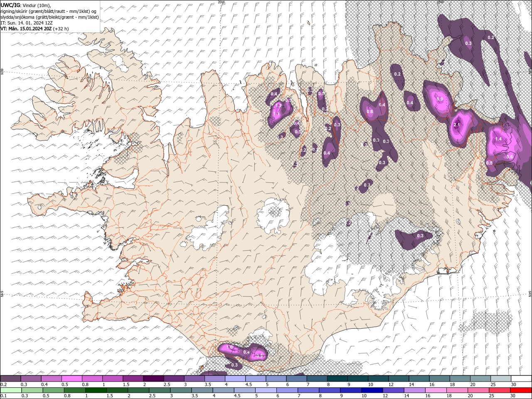Pick the top-row legend swatch starting at 0.2
The width and height of the screenshot is (532, 399).
click(10, 379)
